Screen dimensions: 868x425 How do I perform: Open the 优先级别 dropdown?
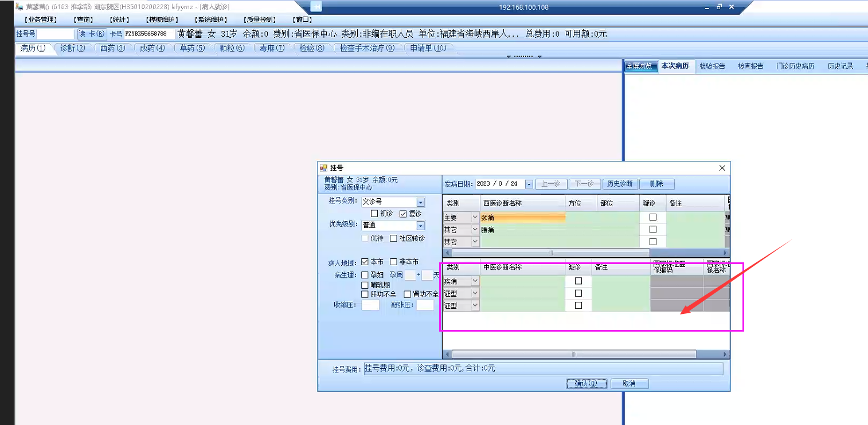point(420,226)
